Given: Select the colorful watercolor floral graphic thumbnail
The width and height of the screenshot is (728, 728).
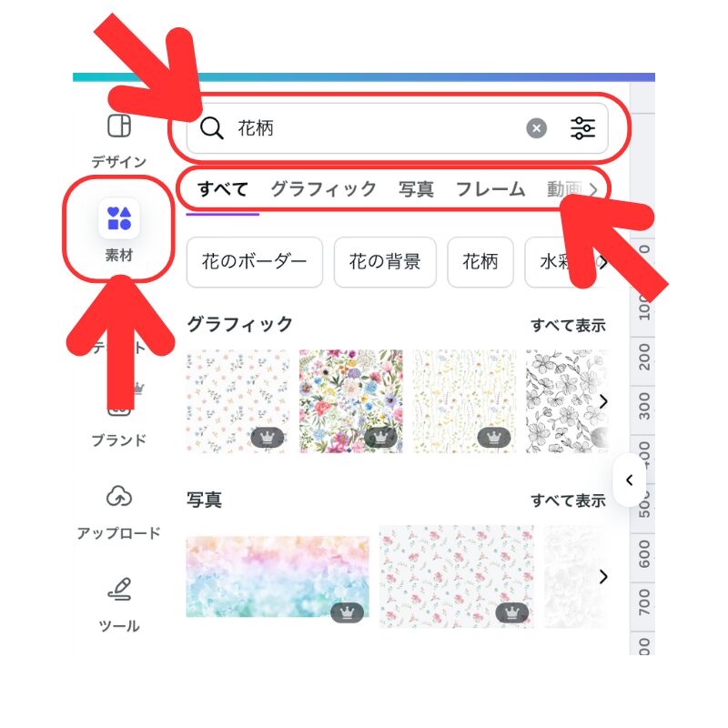Looking at the screenshot, I should coord(351,401).
